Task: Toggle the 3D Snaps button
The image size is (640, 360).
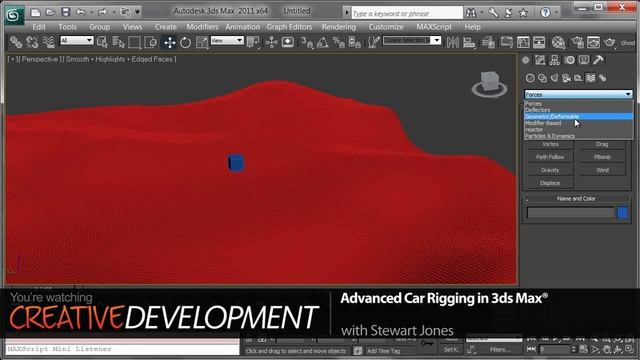Action: [x=307, y=42]
